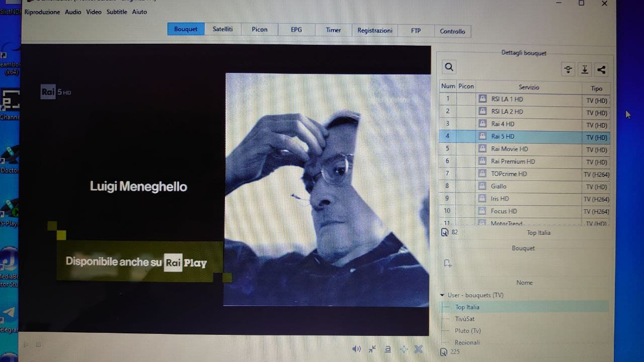644x362 pixels.
Task: Select the 'Rai Premium HD' service row
Action: click(x=525, y=161)
